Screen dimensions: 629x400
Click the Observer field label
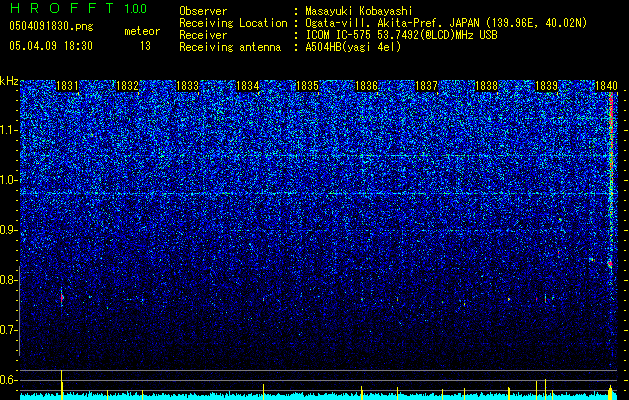point(203,11)
